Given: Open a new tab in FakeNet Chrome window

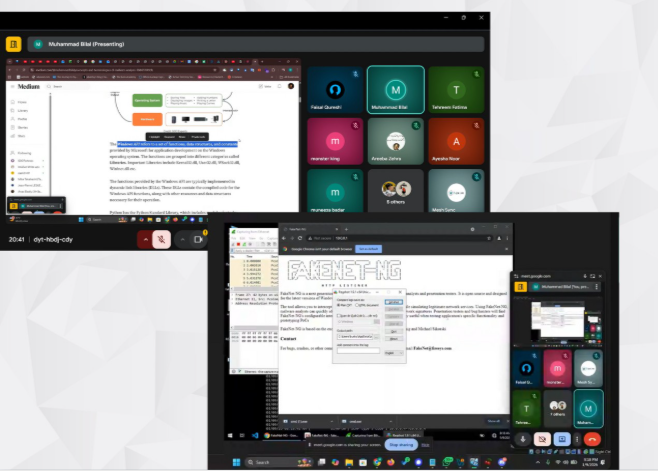Looking at the screenshot, I should pyautogui.click(x=346, y=229).
